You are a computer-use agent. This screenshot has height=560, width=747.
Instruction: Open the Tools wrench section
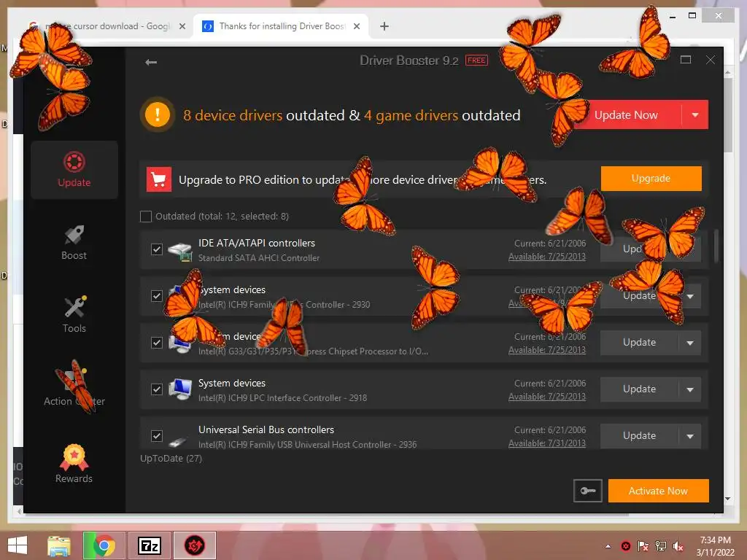click(x=74, y=315)
